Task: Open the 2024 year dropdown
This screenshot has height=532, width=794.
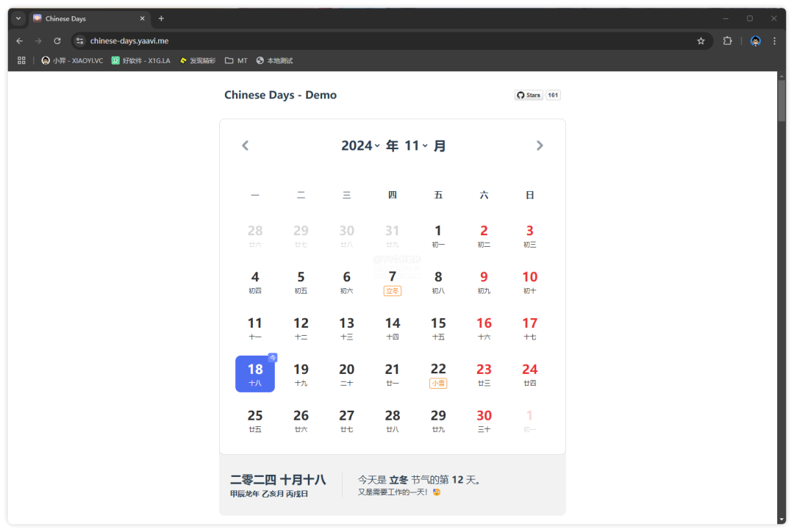Action: click(360, 145)
